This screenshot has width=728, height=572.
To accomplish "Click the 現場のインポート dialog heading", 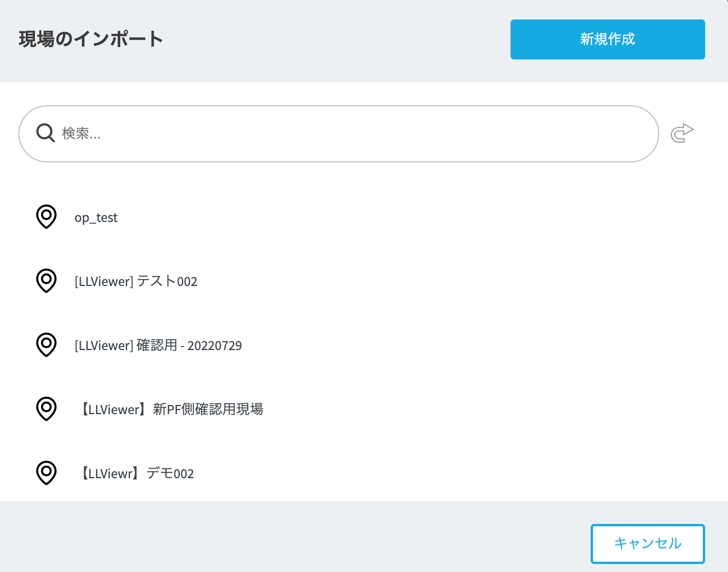I will (91, 39).
